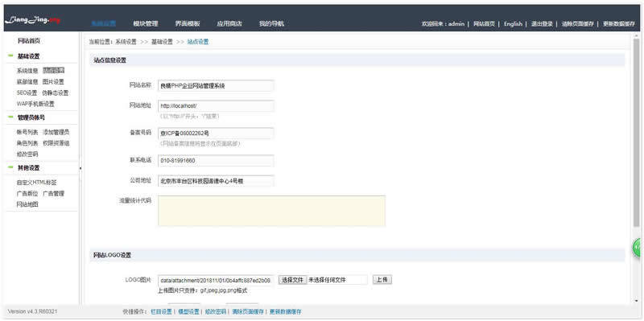Collapse the 其他设置 sidebar section
Image resolution: width=644 pixels, height=321 pixels.
pyautogui.click(x=10, y=168)
